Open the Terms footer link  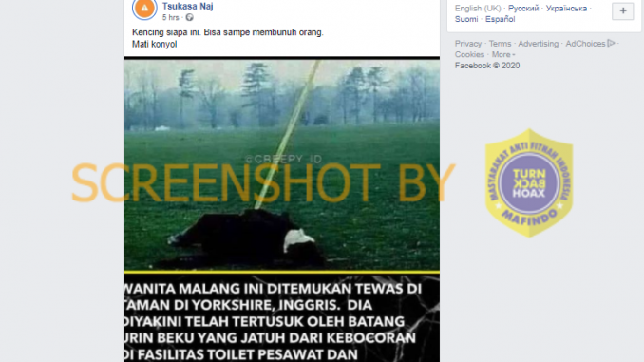pyautogui.click(x=500, y=44)
